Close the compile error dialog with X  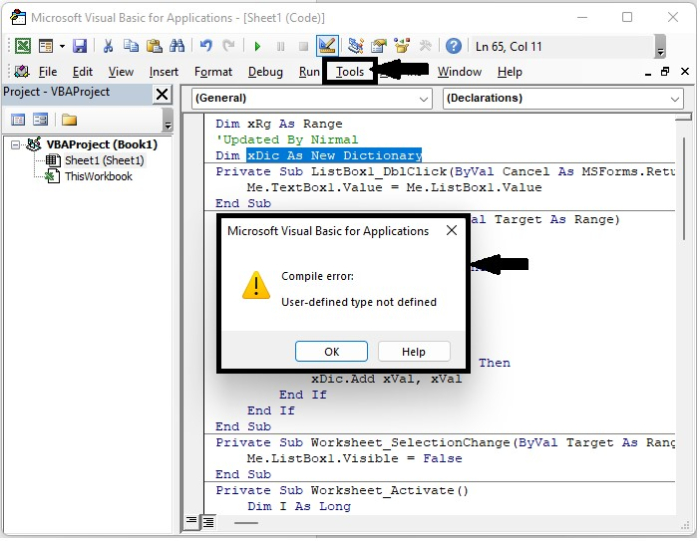(x=452, y=230)
